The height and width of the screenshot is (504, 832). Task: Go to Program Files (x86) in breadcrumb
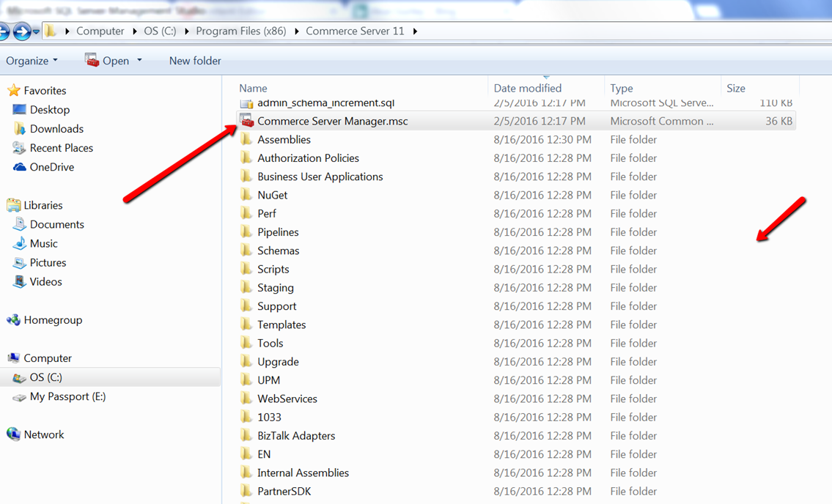241,31
